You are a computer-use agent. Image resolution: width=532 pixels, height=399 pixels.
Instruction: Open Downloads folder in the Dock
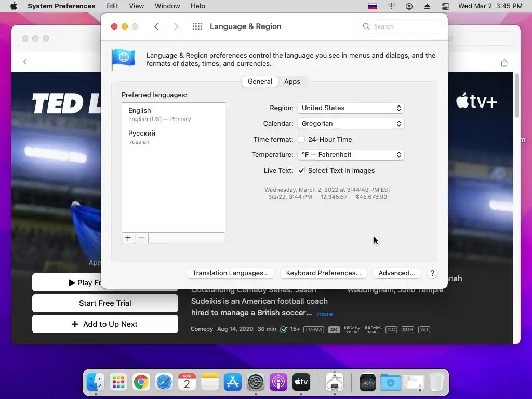click(x=391, y=382)
